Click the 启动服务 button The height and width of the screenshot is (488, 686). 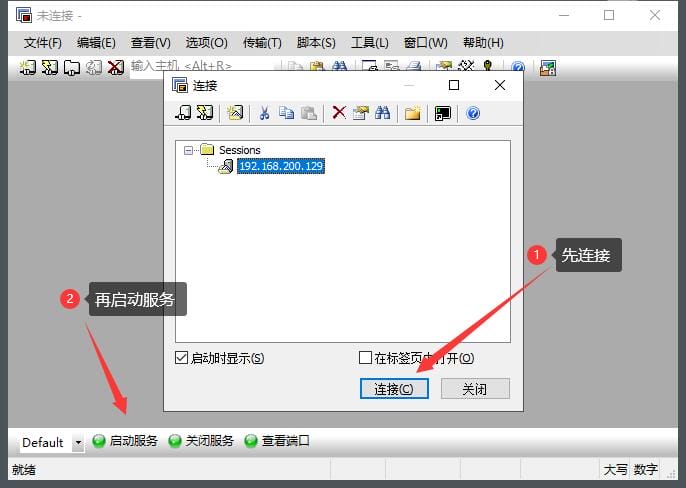(x=125, y=441)
